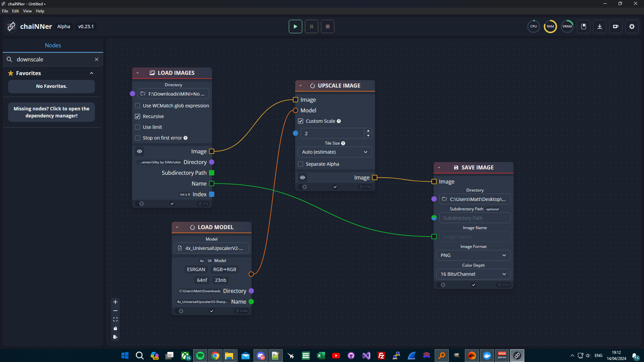Collapse the Save Image node

pyautogui.click(x=439, y=167)
